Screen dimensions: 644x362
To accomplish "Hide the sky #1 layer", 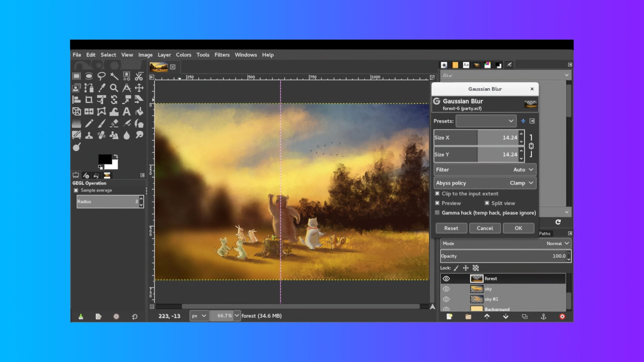I will (x=446, y=299).
